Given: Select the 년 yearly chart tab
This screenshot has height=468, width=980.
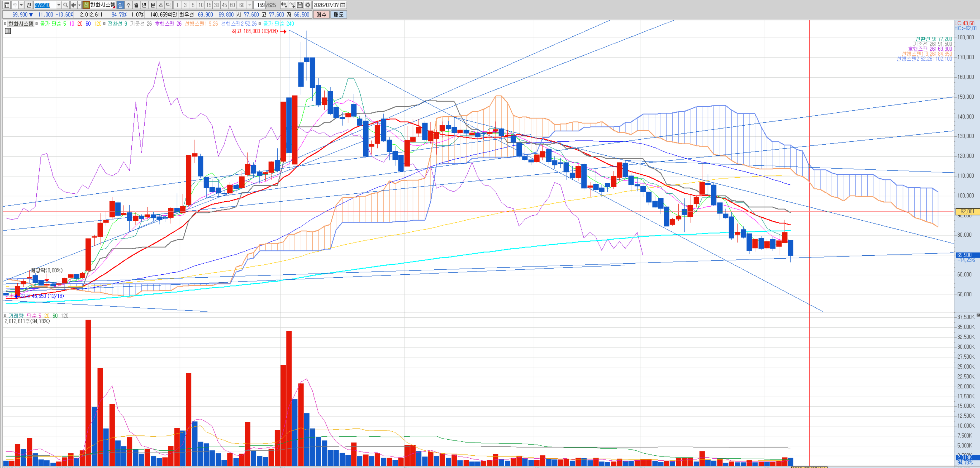Looking at the screenshot, I should click(x=144, y=5).
